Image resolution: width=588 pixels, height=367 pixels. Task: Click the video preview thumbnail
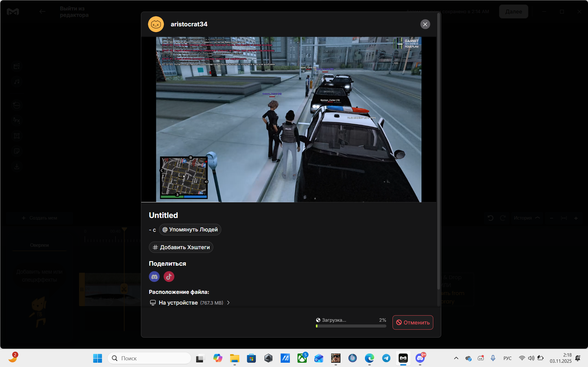pos(288,119)
